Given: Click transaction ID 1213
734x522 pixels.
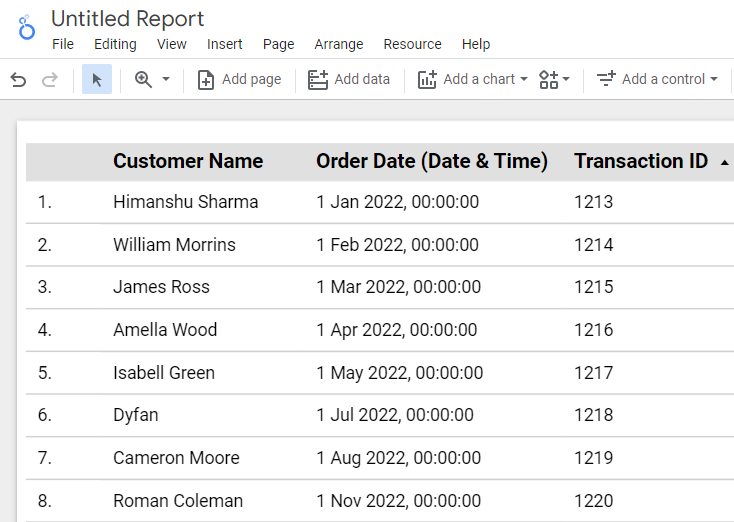Looking at the screenshot, I should (594, 202).
